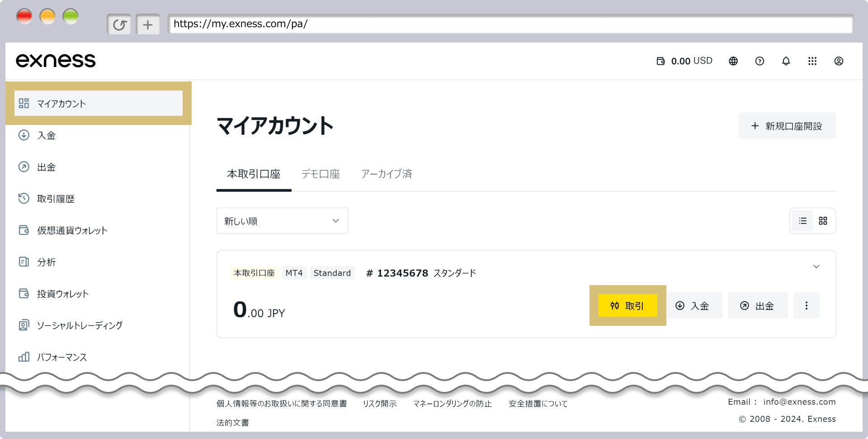This screenshot has width=868, height=439.
Task: Click the 本取引口座 tag on account card
Action: point(254,273)
